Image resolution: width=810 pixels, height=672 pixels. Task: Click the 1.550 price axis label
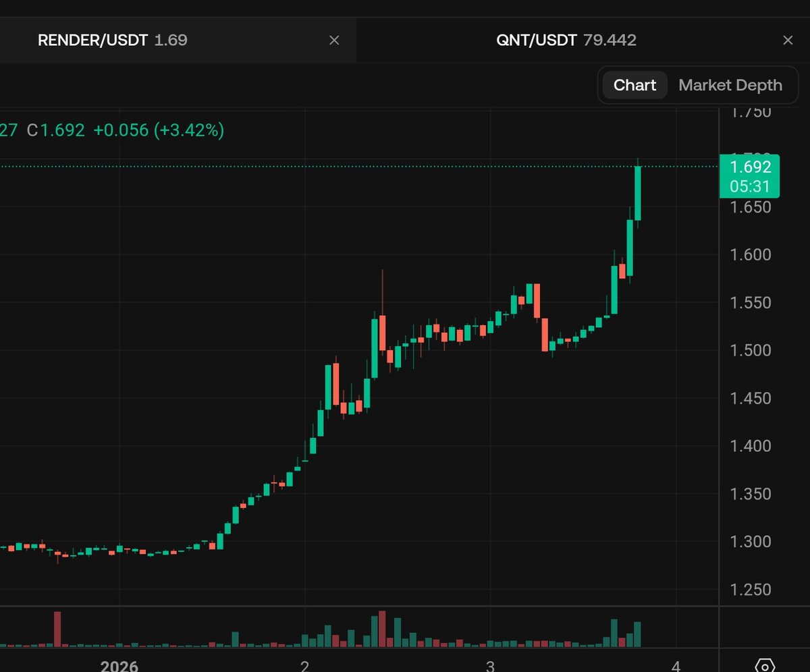click(x=751, y=302)
